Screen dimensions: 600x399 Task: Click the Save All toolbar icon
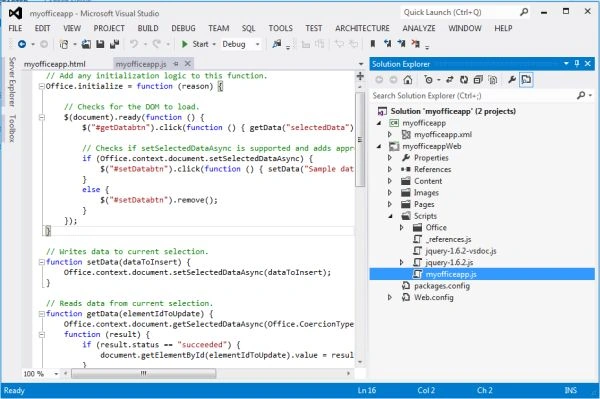pos(114,44)
